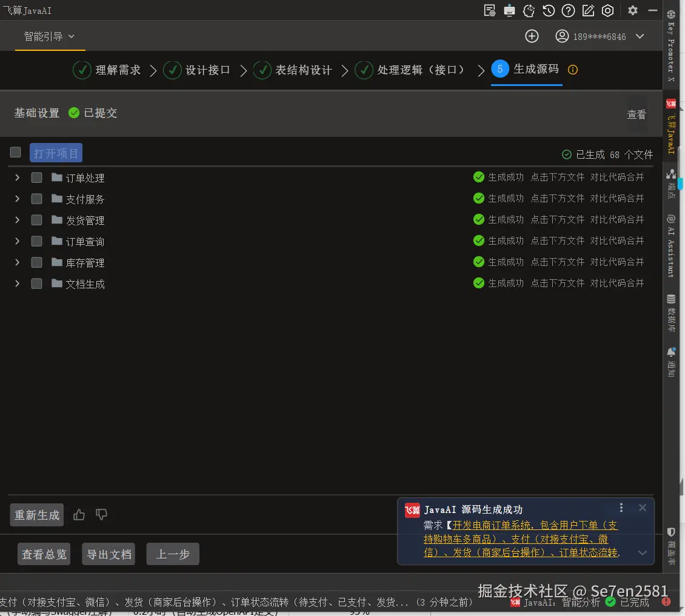Open the 智能引导 dropdown
Screen dimensions: 685x616
[49, 36]
